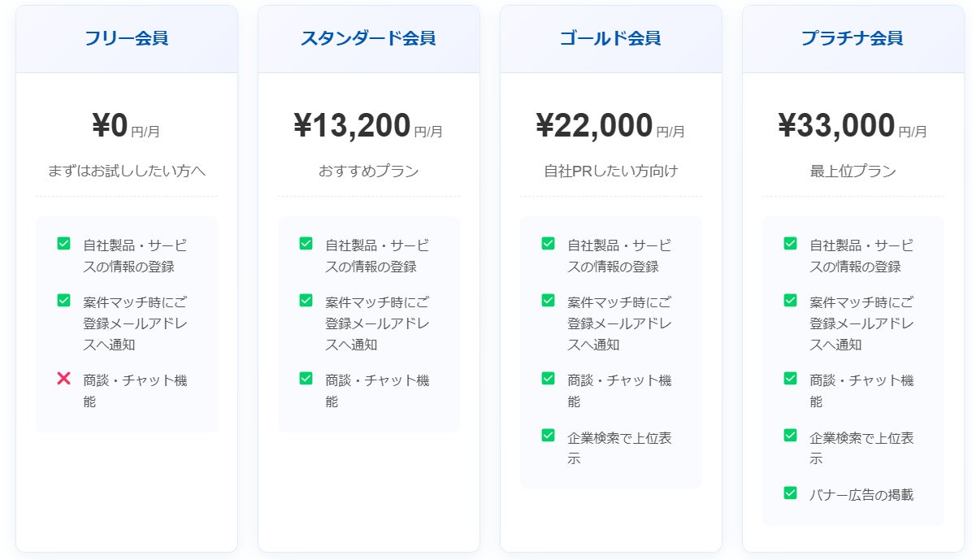Screen dimensions: 972x560
Task: Select the スタンダード会員 plan header
Action: pos(368,38)
